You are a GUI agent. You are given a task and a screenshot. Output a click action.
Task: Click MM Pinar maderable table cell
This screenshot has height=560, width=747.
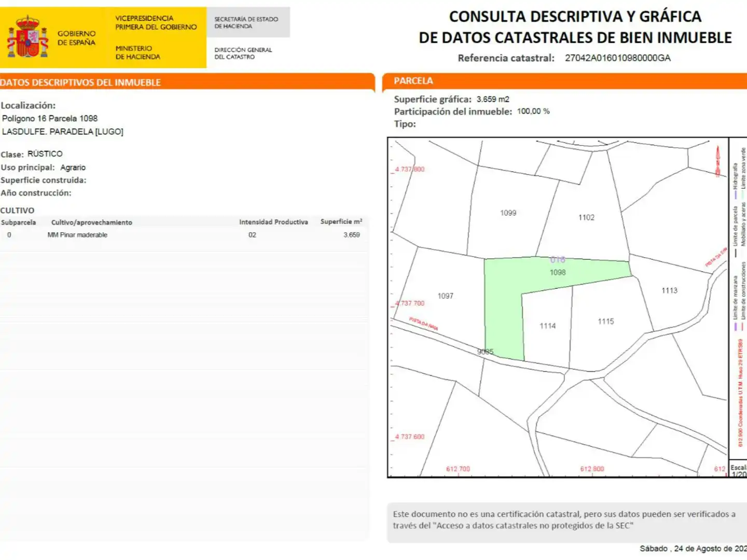pyautogui.click(x=77, y=235)
